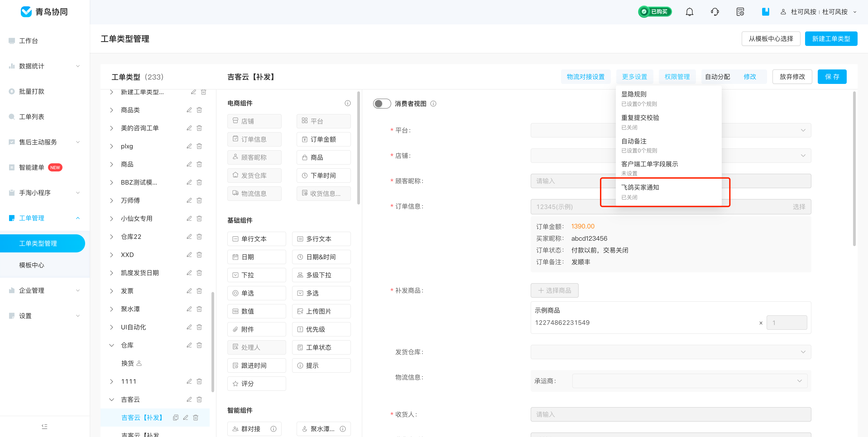Image resolution: width=868 pixels, height=437 pixels.
Task: Click 保存 button
Action: [x=832, y=77]
